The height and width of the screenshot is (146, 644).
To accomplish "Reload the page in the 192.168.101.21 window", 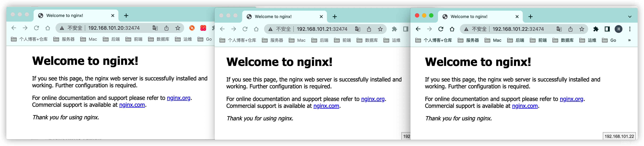I will (245, 29).
